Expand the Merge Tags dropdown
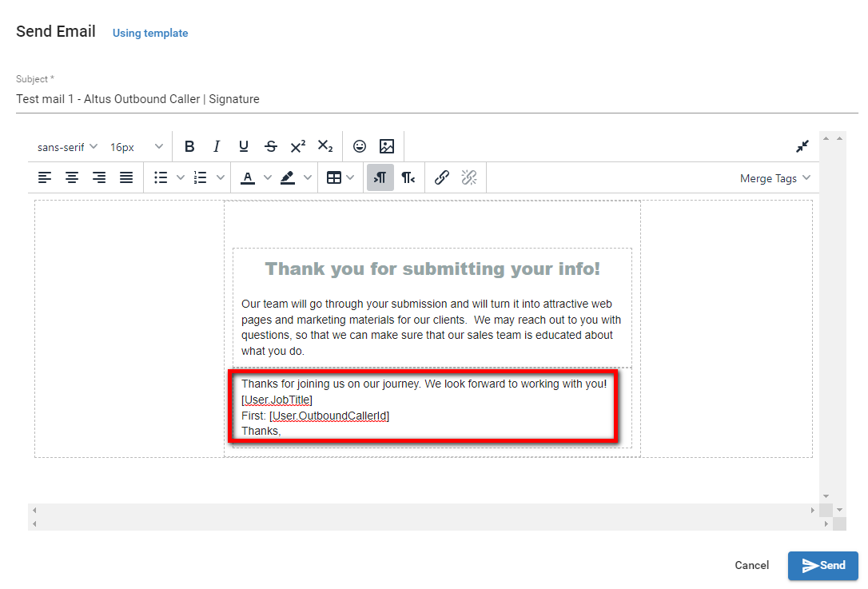 click(x=774, y=178)
